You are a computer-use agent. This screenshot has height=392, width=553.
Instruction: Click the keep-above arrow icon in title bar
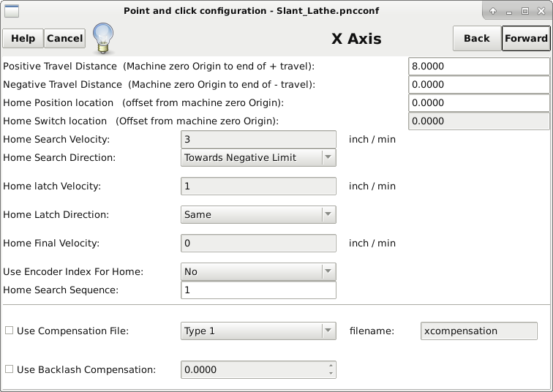pyautogui.click(x=493, y=11)
